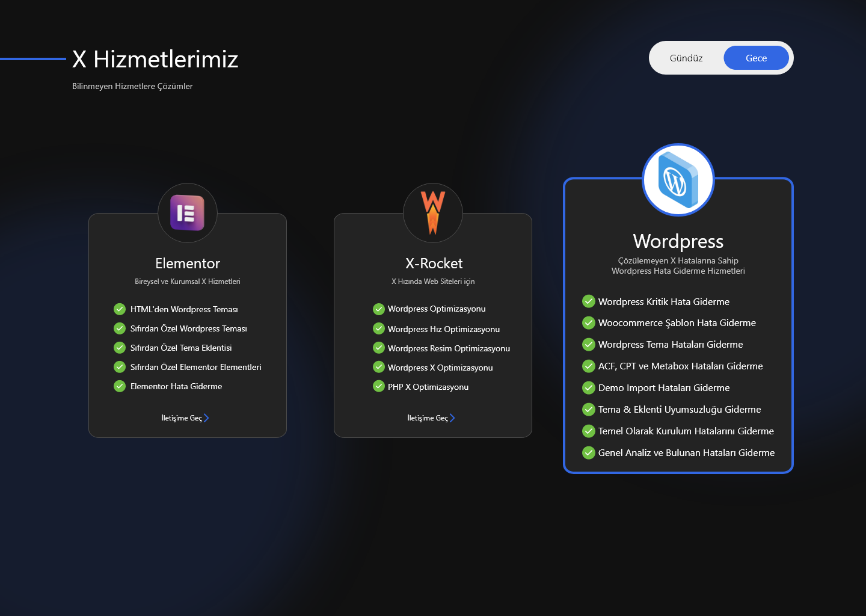Click check icon beside ACF, CPT ve Metabox
The image size is (866, 616).
tap(589, 366)
